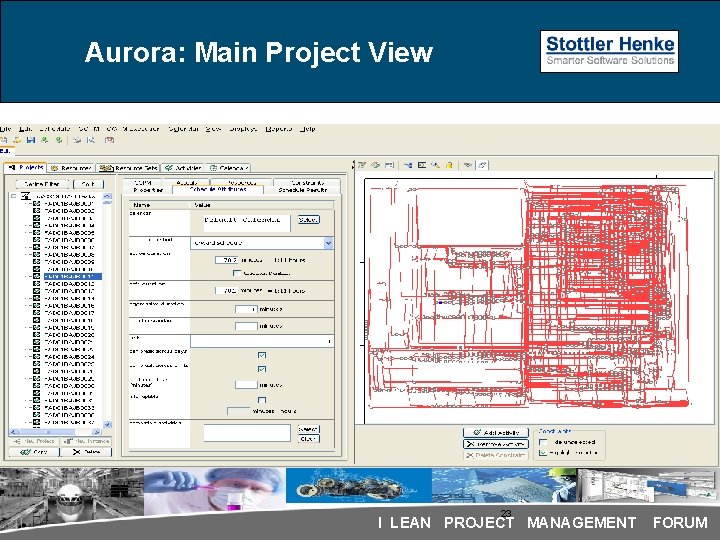This screenshot has height=540, width=720.
Task: Click Clear next to the bottom text box
Action: [308, 439]
